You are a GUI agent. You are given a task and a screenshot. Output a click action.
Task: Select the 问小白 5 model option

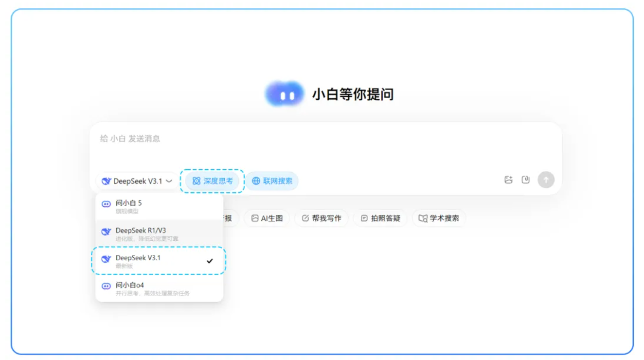(160, 206)
